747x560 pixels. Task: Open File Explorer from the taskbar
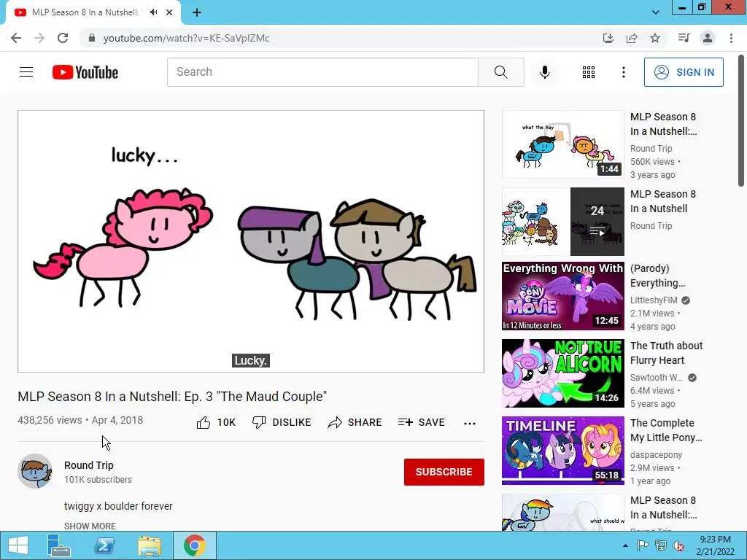[150, 545]
